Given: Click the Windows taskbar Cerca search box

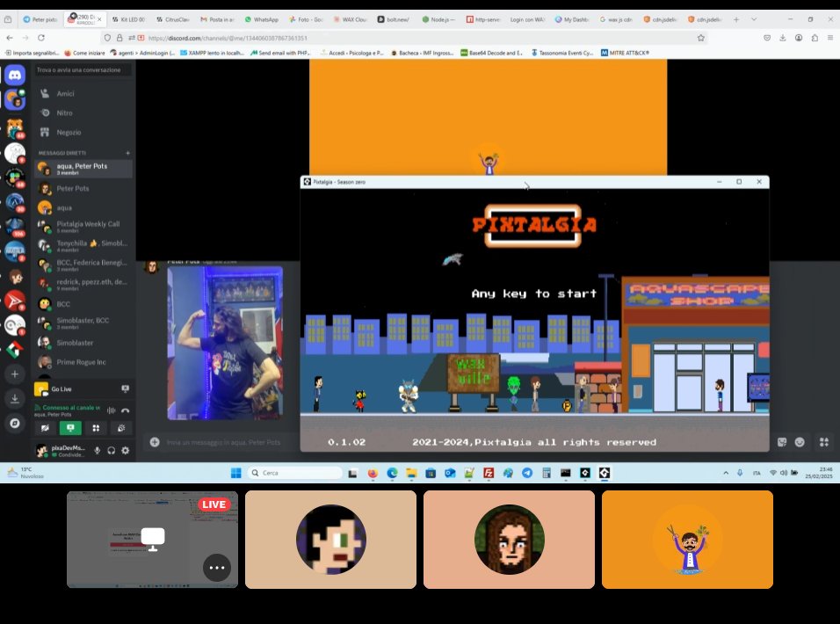Looking at the screenshot, I should 294,473.
